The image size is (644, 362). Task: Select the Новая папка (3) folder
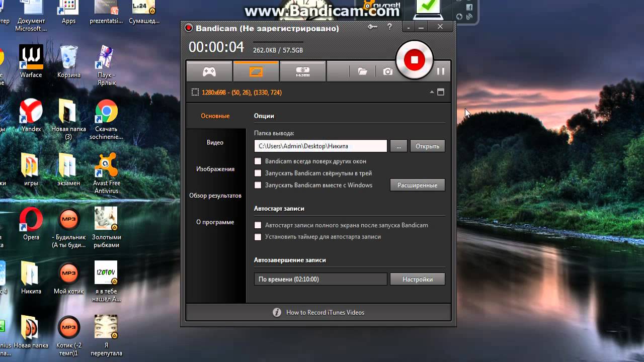pos(69,120)
